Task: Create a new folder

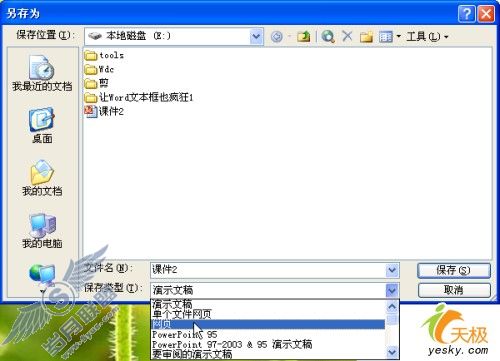Action: [366, 36]
